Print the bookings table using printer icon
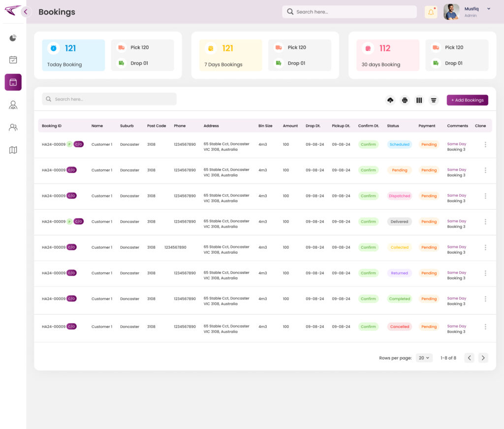The height and width of the screenshot is (429, 504). pyautogui.click(x=405, y=100)
